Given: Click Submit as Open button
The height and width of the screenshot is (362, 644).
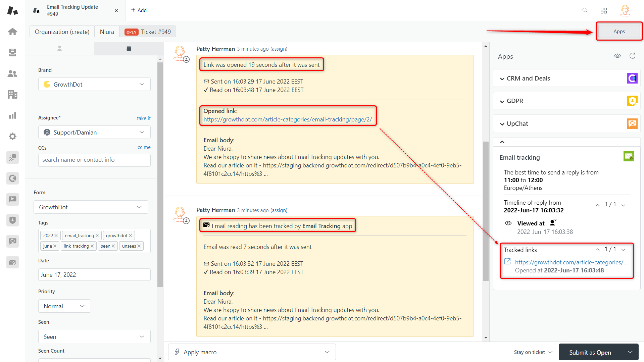Looking at the screenshot, I should point(590,352).
